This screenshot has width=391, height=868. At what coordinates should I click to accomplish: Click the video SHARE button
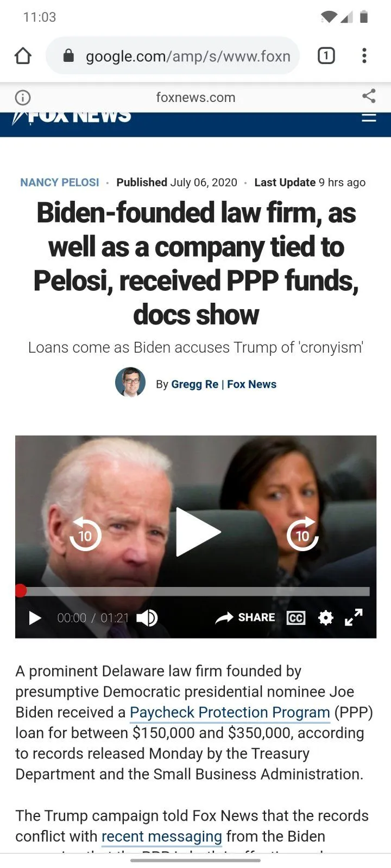point(245,617)
